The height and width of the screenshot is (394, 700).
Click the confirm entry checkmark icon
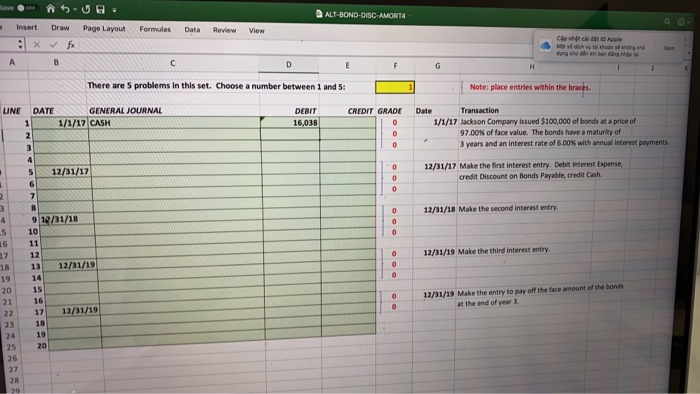pos(54,44)
